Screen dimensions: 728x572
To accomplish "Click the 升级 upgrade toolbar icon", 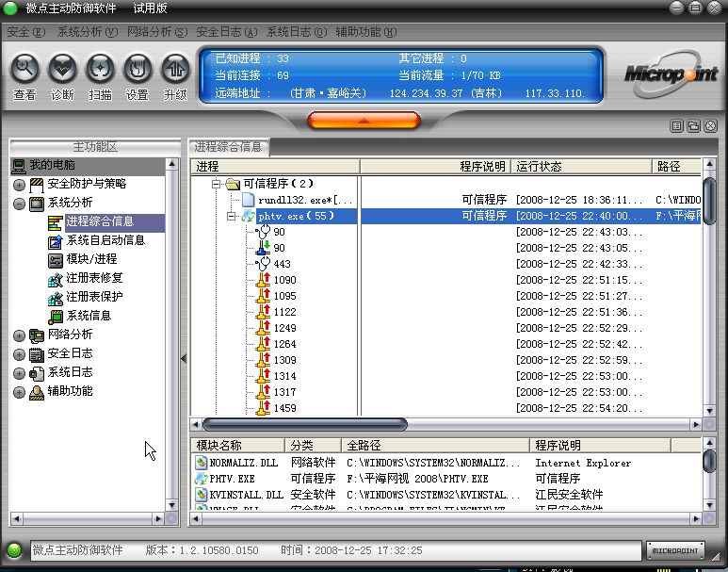I will point(175,69).
